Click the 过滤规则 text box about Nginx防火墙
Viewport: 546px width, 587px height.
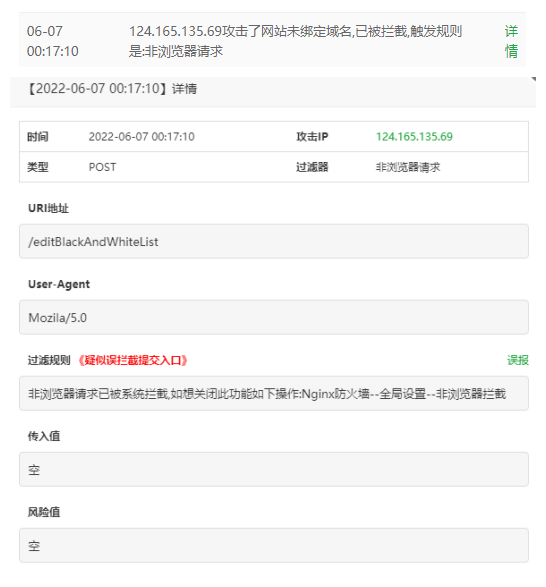click(274, 393)
